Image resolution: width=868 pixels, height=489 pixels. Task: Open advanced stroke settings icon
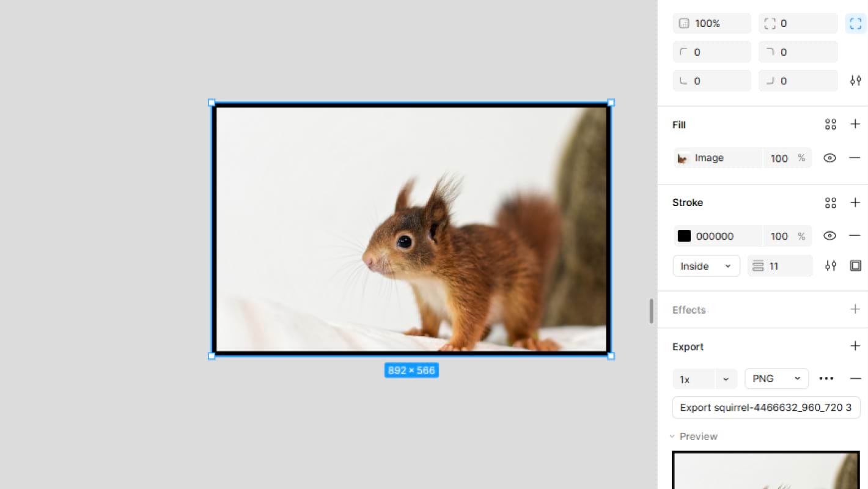click(830, 266)
